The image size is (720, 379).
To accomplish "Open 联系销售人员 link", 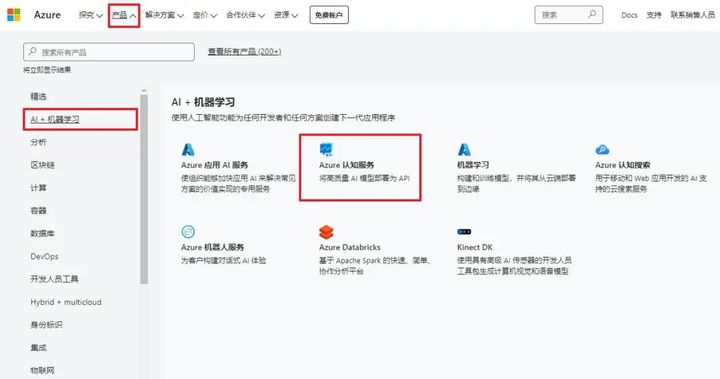I will click(x=692, y=15).
